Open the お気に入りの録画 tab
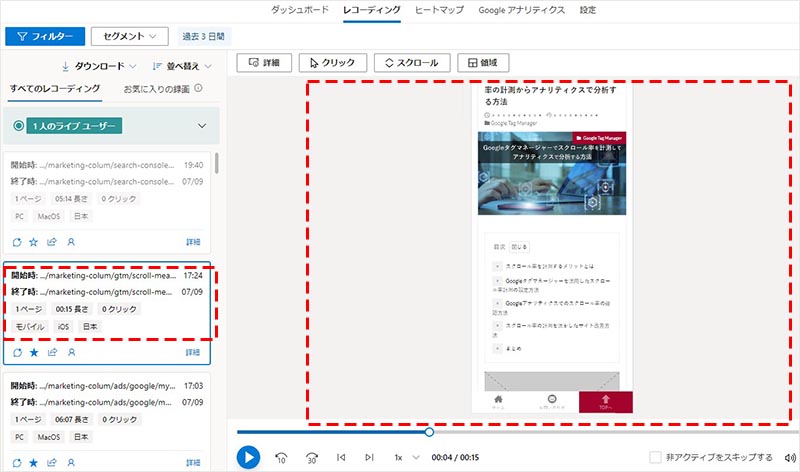Screen dimensions: 800x472 [x=157, y=89]
